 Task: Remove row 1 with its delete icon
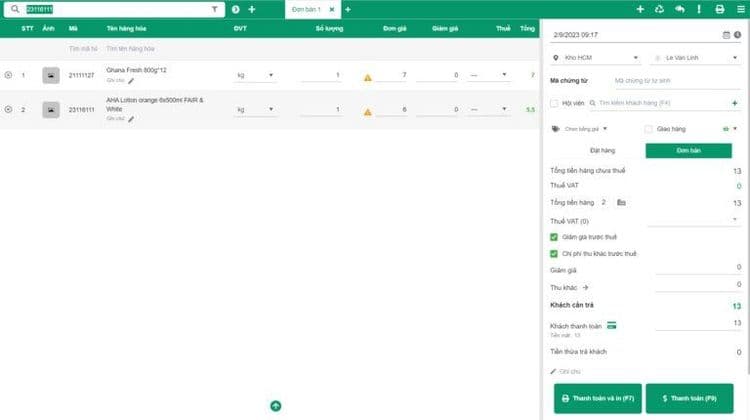click(x=9, y=75)
